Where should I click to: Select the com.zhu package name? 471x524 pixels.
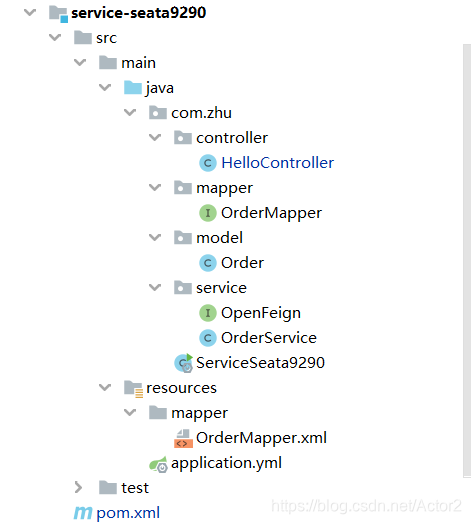(x=202, y=113)
